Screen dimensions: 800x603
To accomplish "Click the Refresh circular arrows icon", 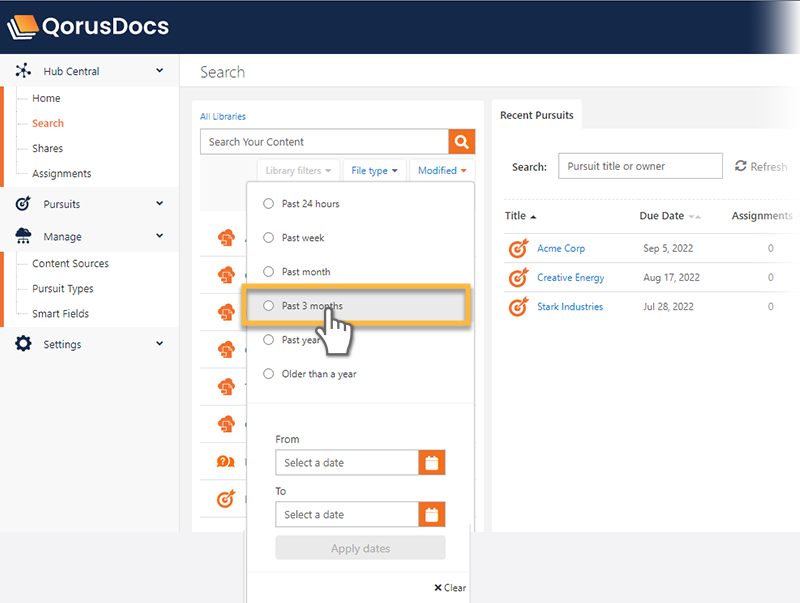I will 740,166.
